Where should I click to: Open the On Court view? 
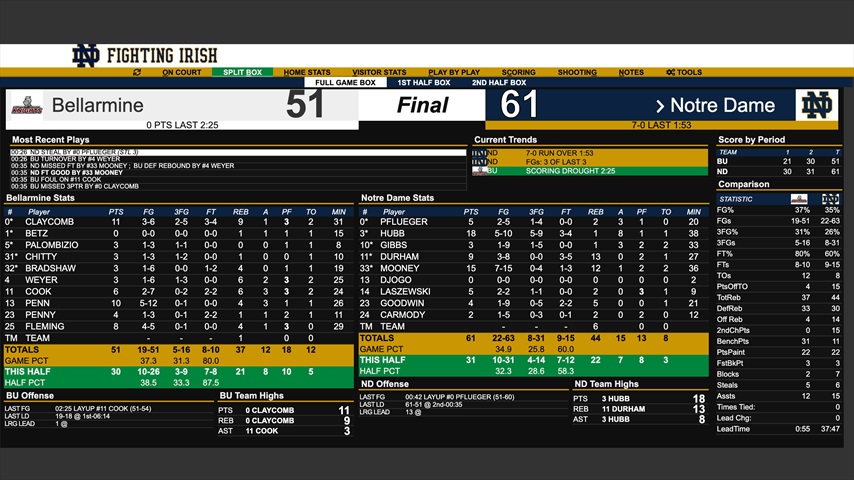click(181, 72)
